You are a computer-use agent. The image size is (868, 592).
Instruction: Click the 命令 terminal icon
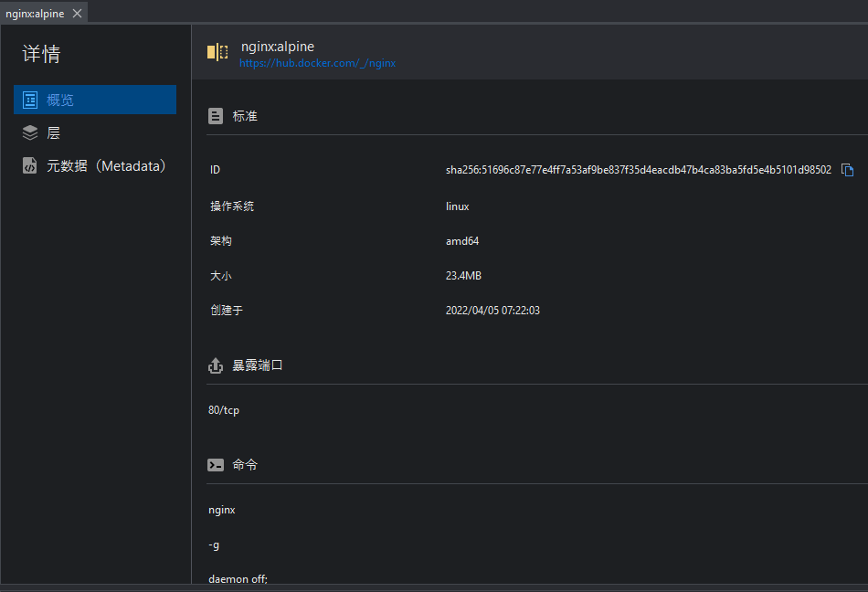coord(216,465)
